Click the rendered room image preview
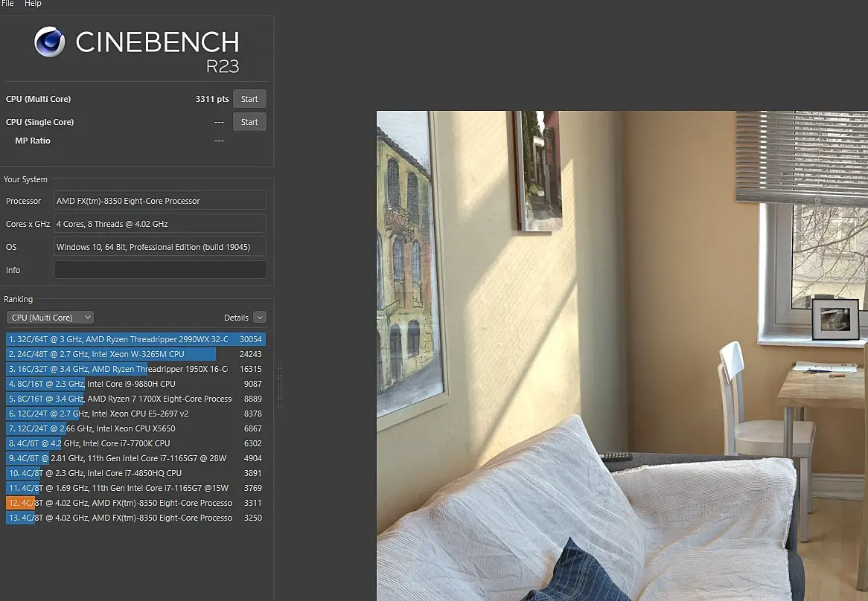868x601 pixels. [622, 356]
